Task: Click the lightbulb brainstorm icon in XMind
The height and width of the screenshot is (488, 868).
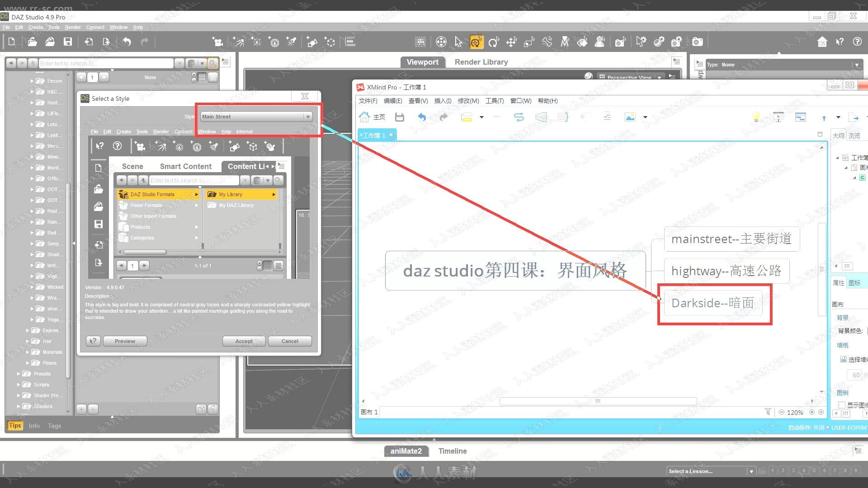Action: [756, 117]
